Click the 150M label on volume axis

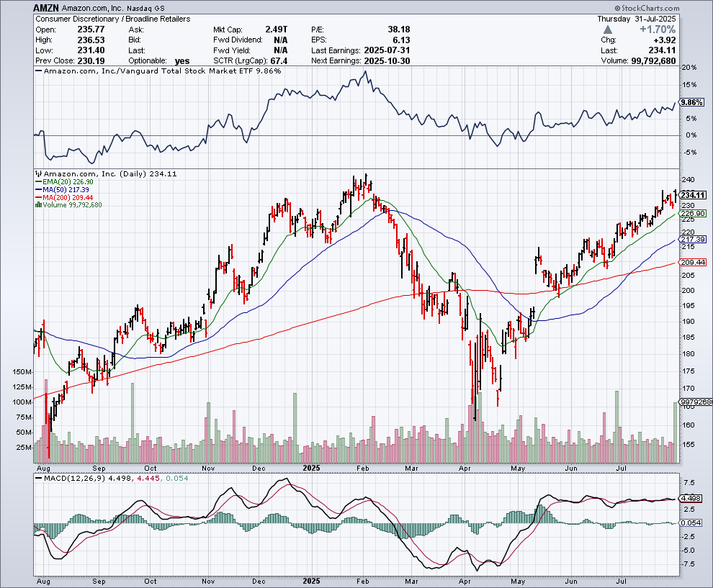[22, 372]
